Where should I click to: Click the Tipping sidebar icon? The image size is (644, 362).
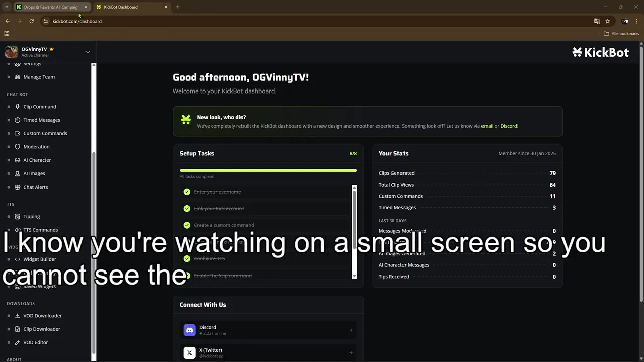18,217
